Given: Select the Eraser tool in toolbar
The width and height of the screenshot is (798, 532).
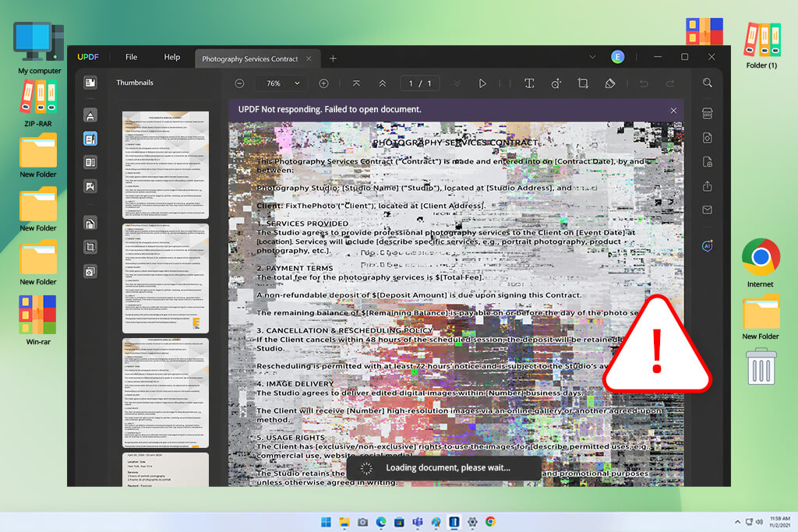Looking at the screenshot, I should click(609, 83).
